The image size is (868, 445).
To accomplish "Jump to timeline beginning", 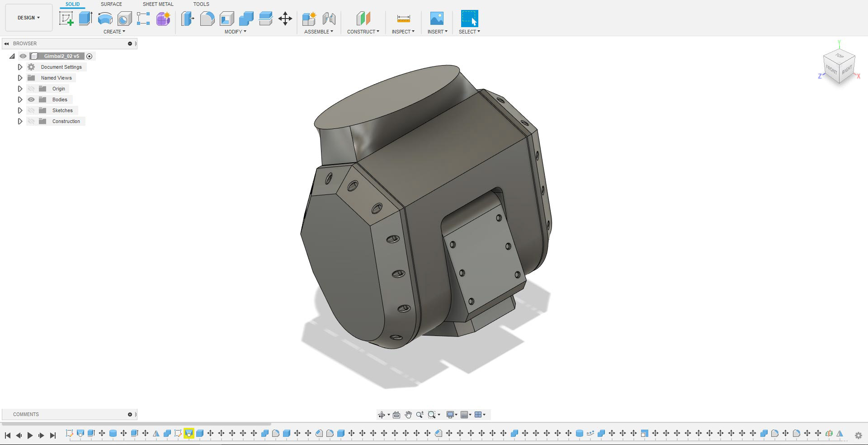I will point(8,436).
